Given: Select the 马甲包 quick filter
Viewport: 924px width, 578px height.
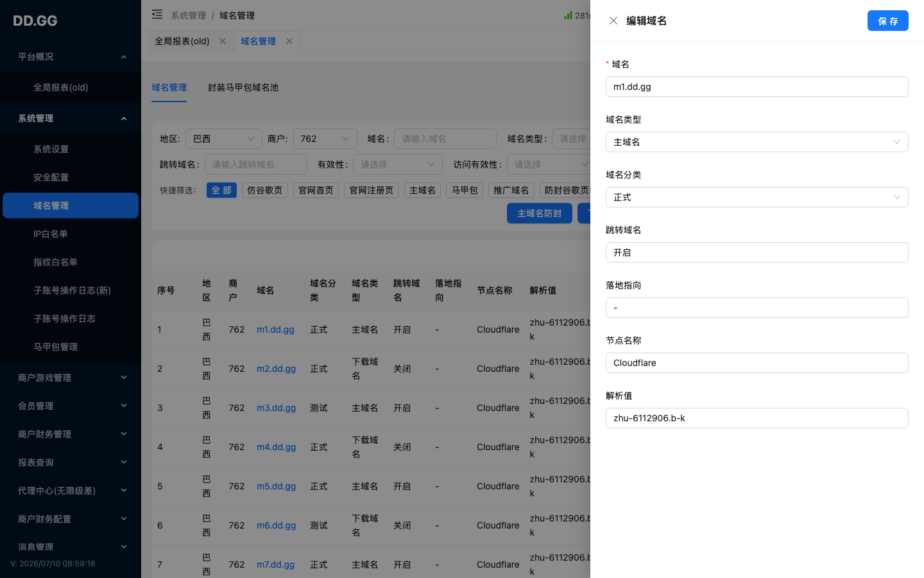Looking at the screenshot, I should [465, 190].
